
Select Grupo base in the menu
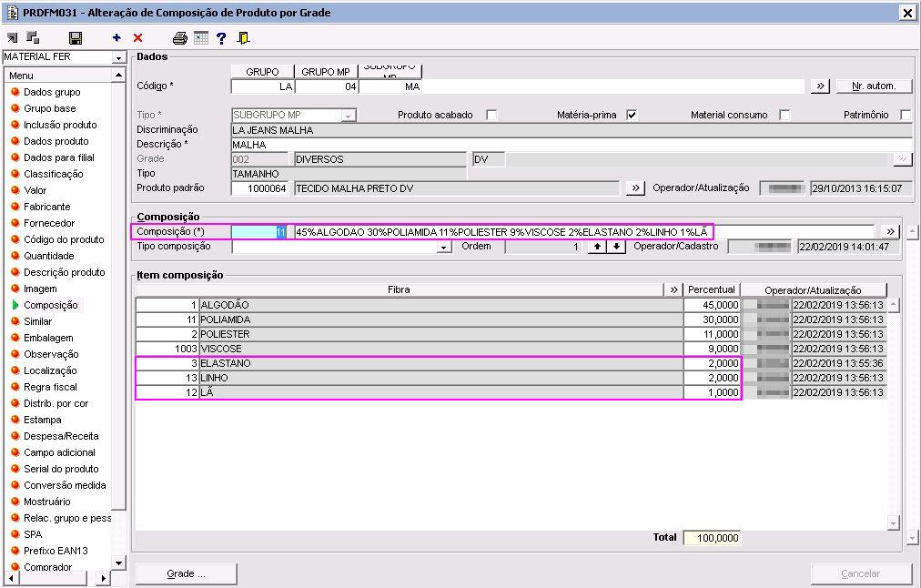pos(49,108)
